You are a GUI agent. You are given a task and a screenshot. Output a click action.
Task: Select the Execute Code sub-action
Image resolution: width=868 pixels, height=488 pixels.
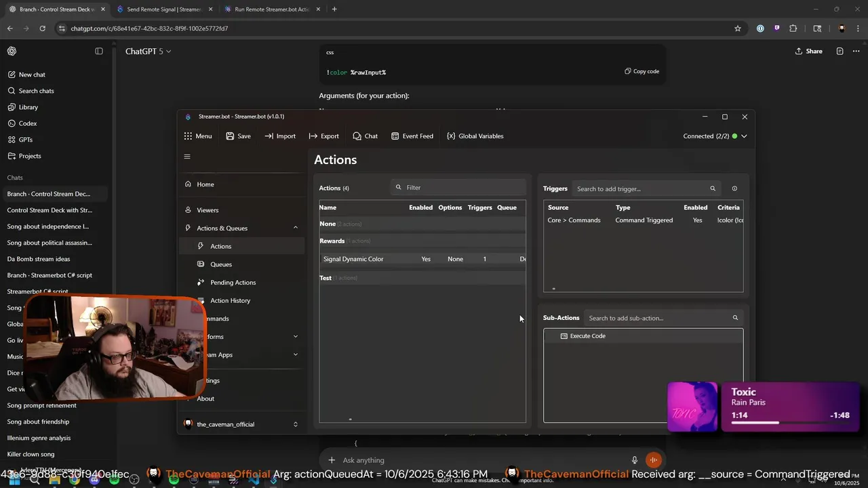643,336
